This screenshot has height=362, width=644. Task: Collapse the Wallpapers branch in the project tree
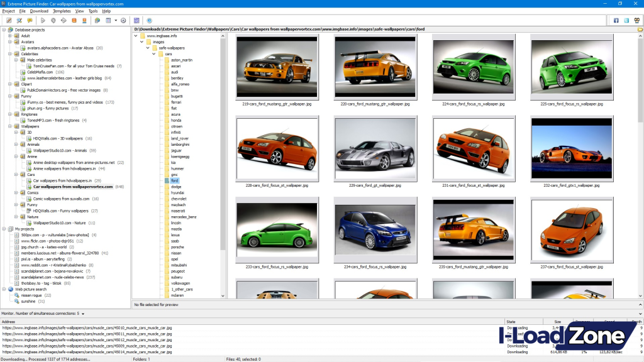pyautogui.click(x=10, y=126)
